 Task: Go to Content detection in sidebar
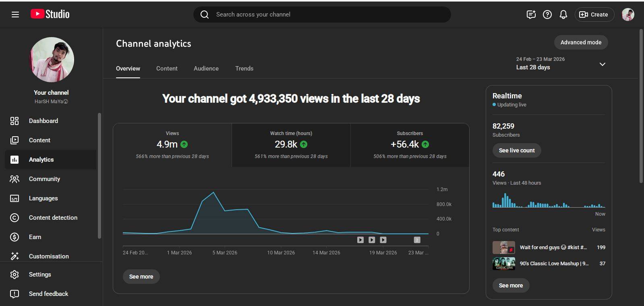[x=53, y=218]
